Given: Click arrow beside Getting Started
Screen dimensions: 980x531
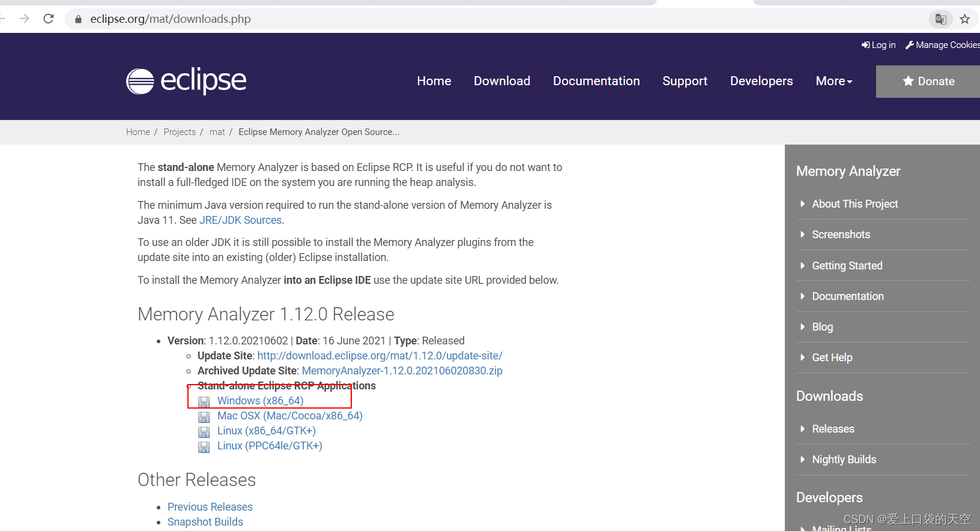Looking at the screenshot, I should tap(802, 265).
